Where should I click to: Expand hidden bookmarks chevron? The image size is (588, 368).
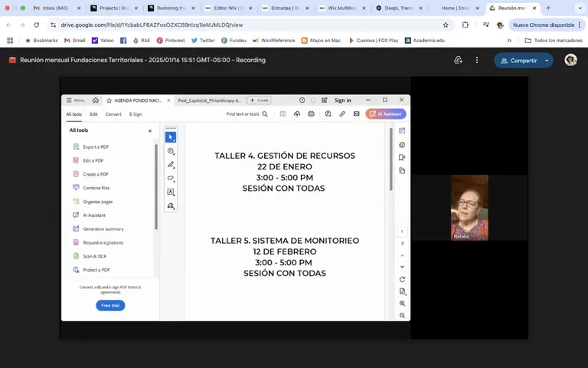[509, 40]
